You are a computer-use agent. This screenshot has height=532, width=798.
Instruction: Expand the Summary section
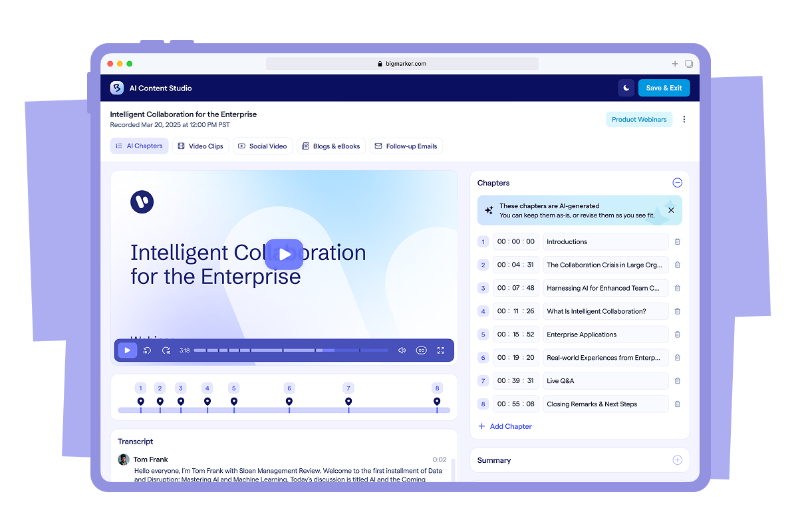[x=677, y=460]
